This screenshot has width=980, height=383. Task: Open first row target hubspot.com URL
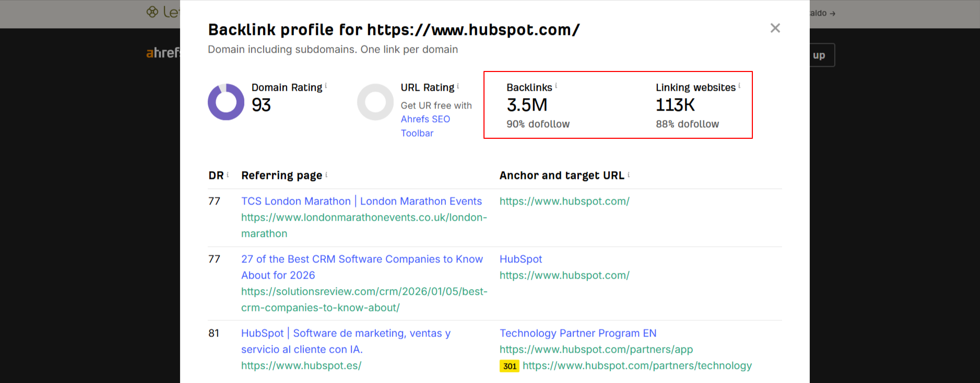564,201
